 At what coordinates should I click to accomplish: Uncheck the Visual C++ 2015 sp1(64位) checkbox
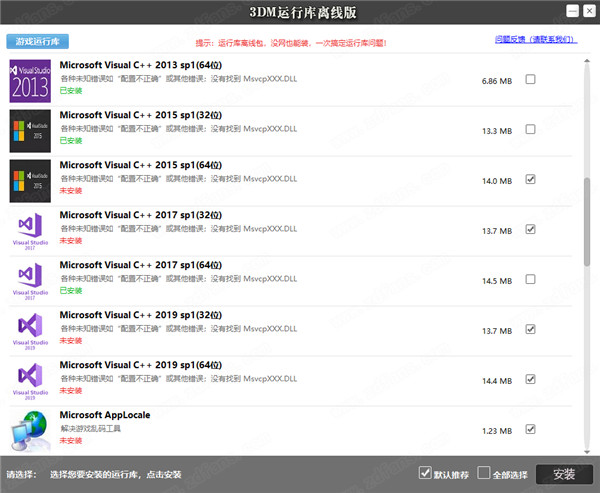click(x=530, y=180)
